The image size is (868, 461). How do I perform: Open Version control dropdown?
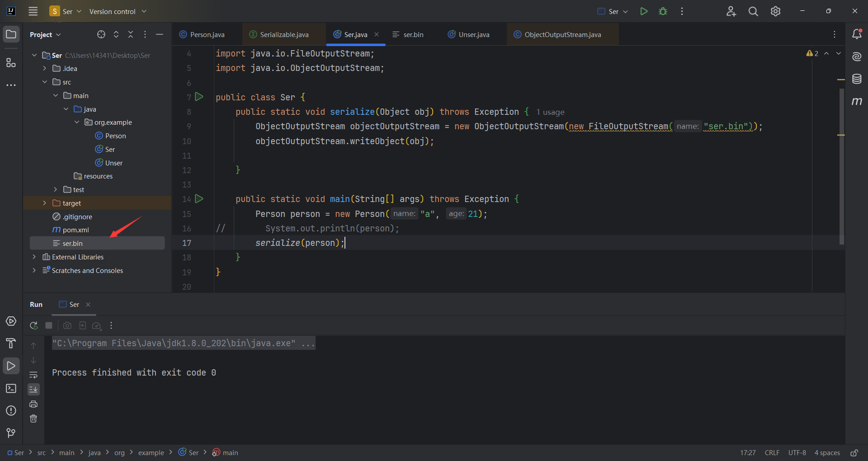tap(118, 11)
